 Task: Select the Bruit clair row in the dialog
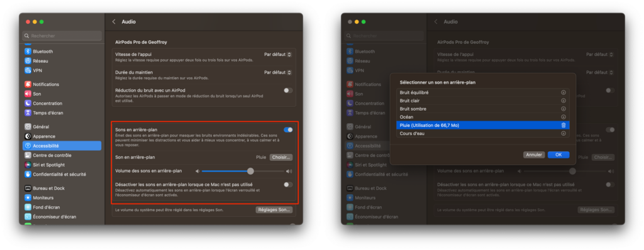482,101
